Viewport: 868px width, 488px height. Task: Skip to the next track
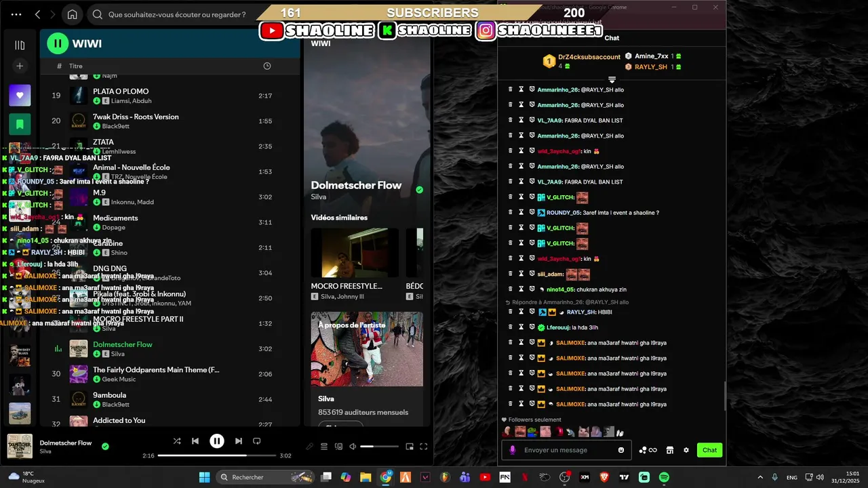238,441
